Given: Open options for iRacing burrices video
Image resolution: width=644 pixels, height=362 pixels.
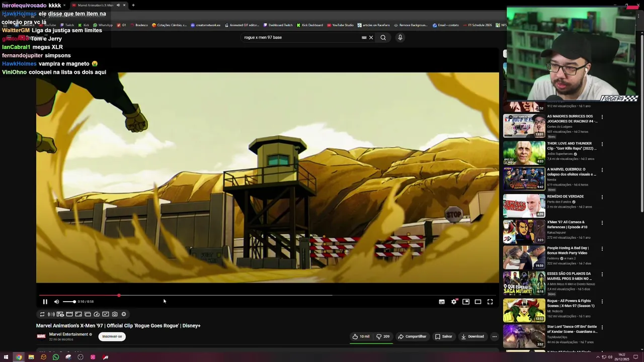Looking at the screenshot, I should click(602, 117).
